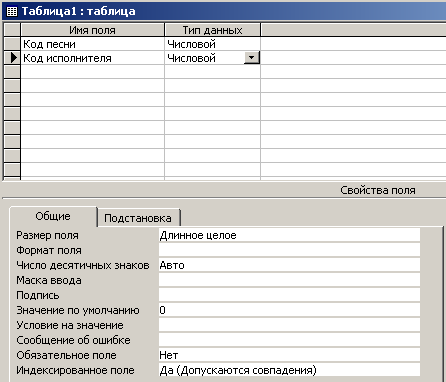Click the Размер поля value Длинное целое
Viewport: 446px width, 382px height.
click(289, 235)
